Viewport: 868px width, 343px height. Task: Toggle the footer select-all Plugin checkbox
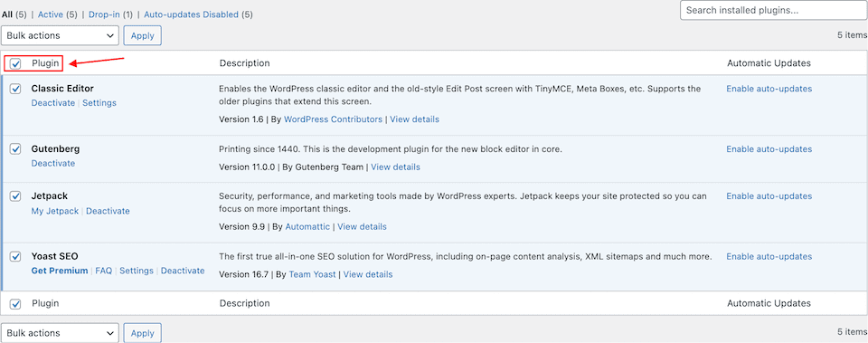pos(15,304)
